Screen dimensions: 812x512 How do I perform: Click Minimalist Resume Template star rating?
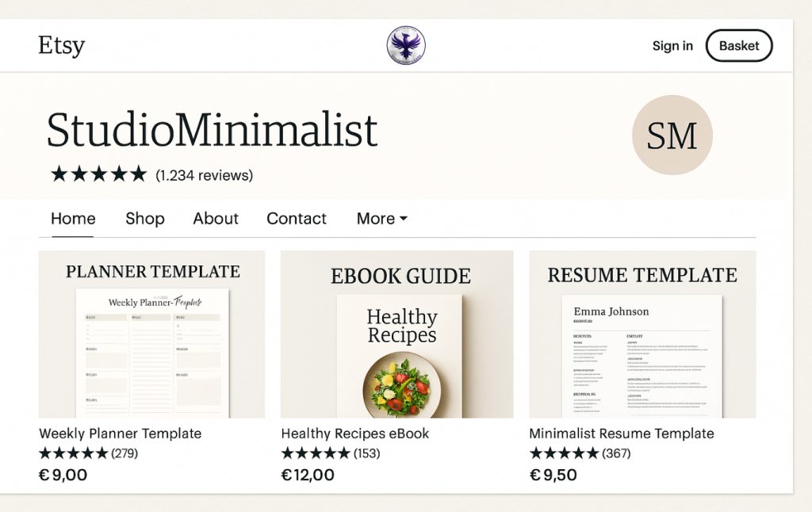[x=564, y=453]
